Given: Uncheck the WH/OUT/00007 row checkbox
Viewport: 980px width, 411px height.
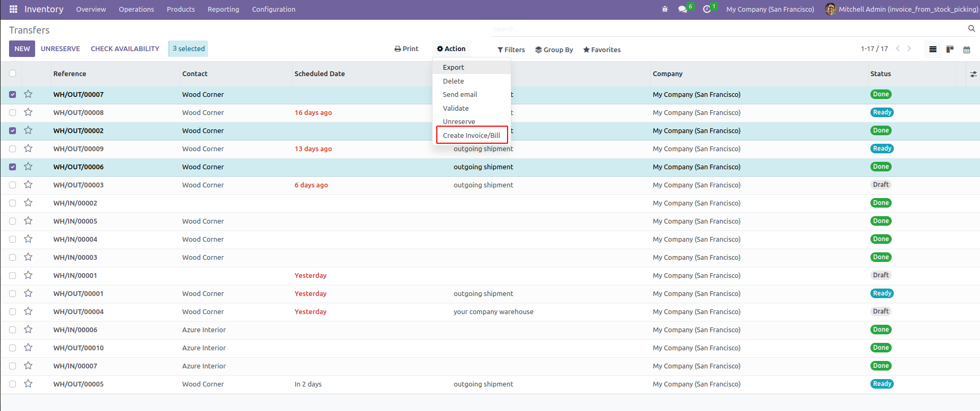Looking at the screenshot, I should (13, 95).
